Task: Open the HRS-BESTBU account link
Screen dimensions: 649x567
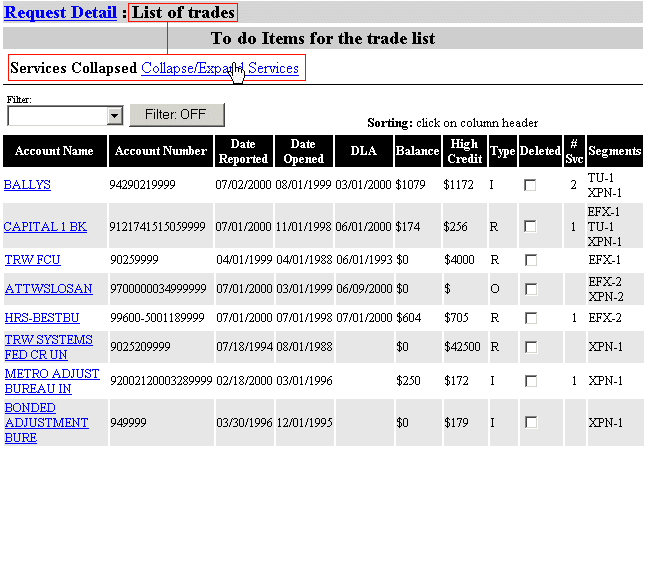Action: pyautogui.click(x=42, y=318)
